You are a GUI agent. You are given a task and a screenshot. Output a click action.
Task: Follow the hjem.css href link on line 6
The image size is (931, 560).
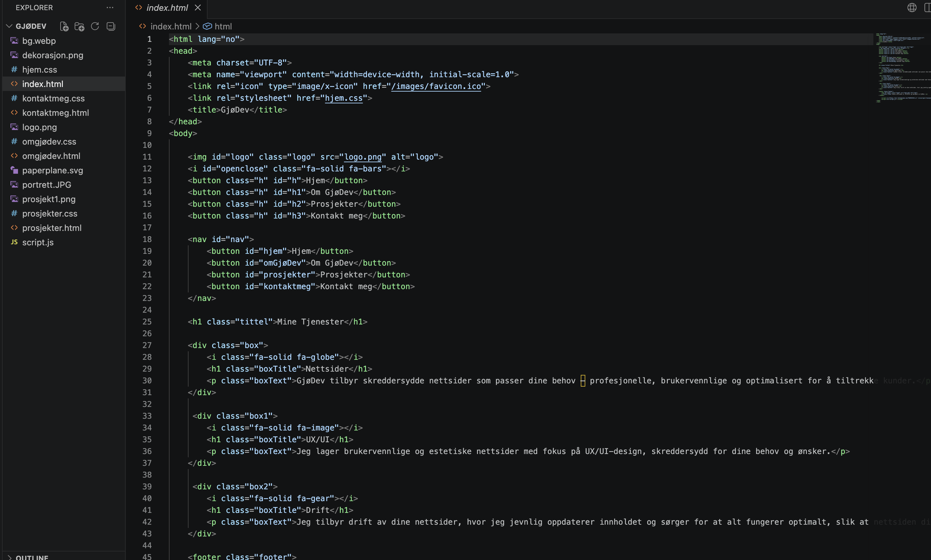[343, 98]
